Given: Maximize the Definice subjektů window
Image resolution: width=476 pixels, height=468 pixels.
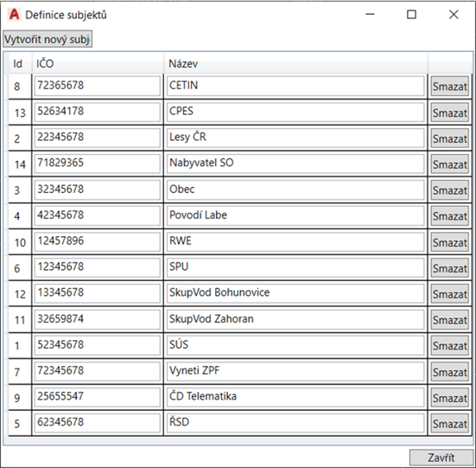Looking at the screenshot, I should 411,14.
